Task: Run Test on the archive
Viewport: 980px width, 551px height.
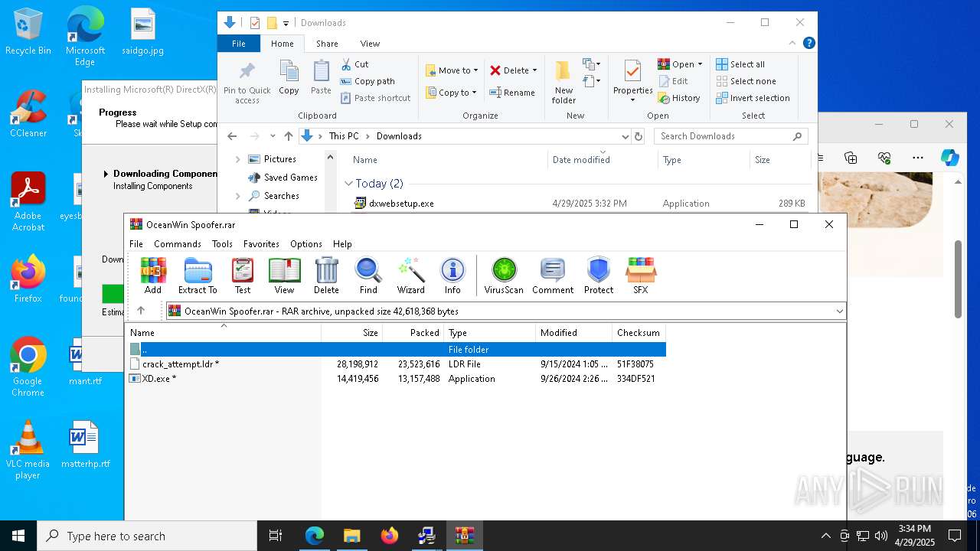Action: point(243,275)
